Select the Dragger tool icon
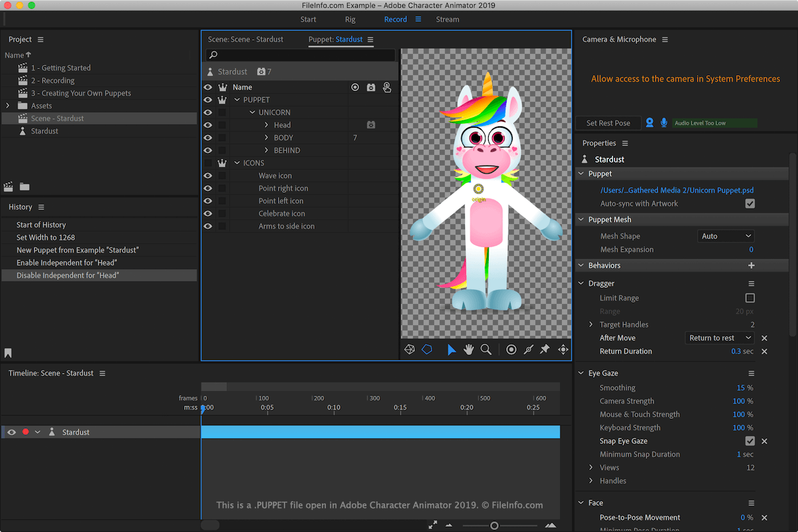798x532 pixels. click(x=563, y=349)
